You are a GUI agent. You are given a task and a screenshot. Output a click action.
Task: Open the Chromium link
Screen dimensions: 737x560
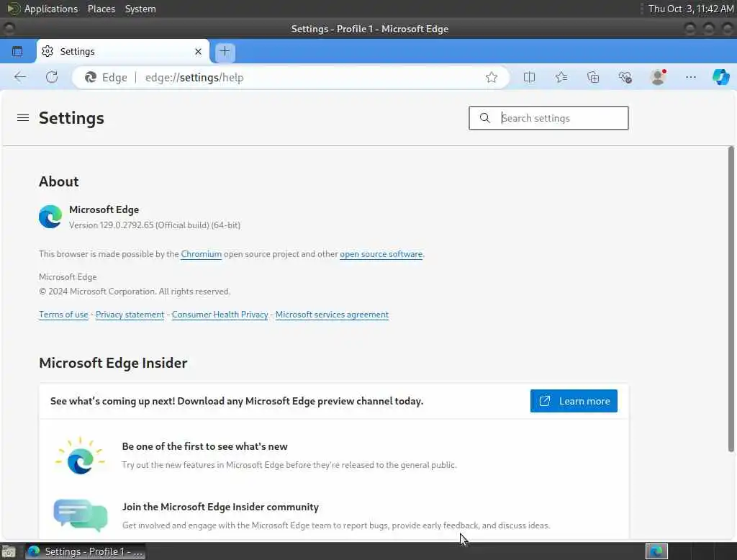202,254
